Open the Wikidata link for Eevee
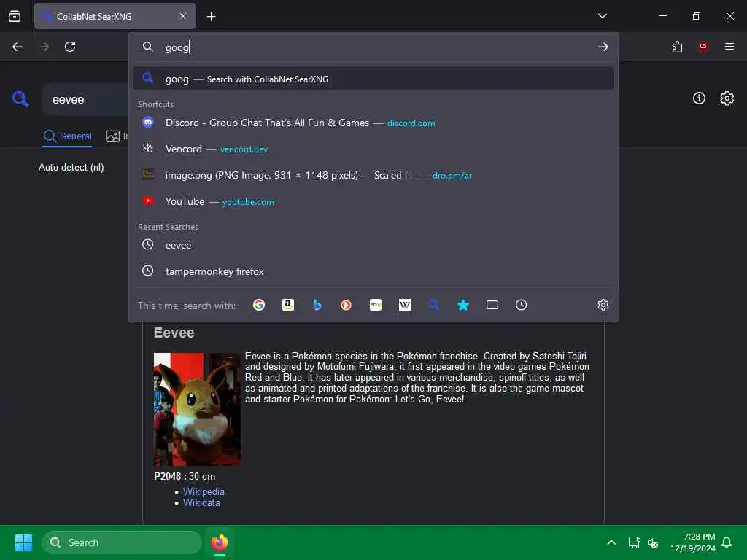The image size is (747, 560). click(201, 502)
